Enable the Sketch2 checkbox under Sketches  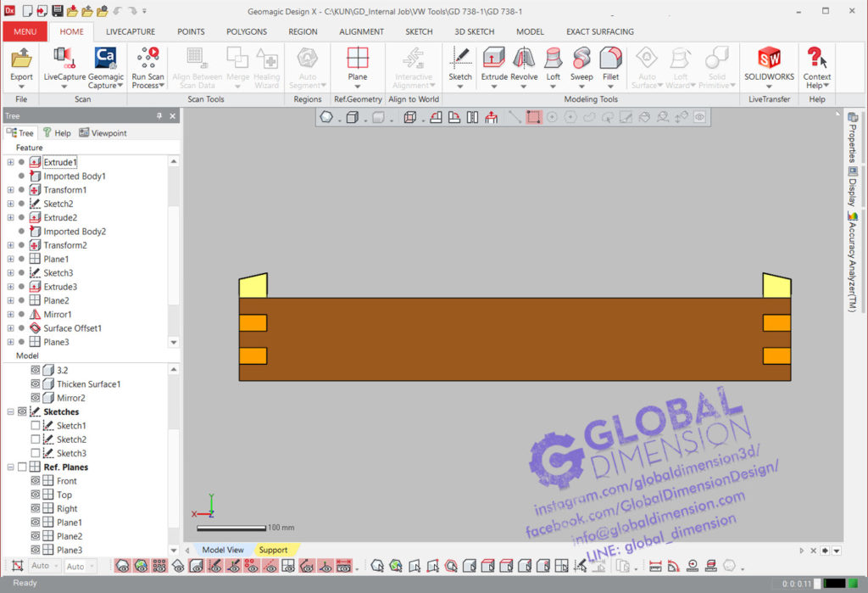coord(36,439)
